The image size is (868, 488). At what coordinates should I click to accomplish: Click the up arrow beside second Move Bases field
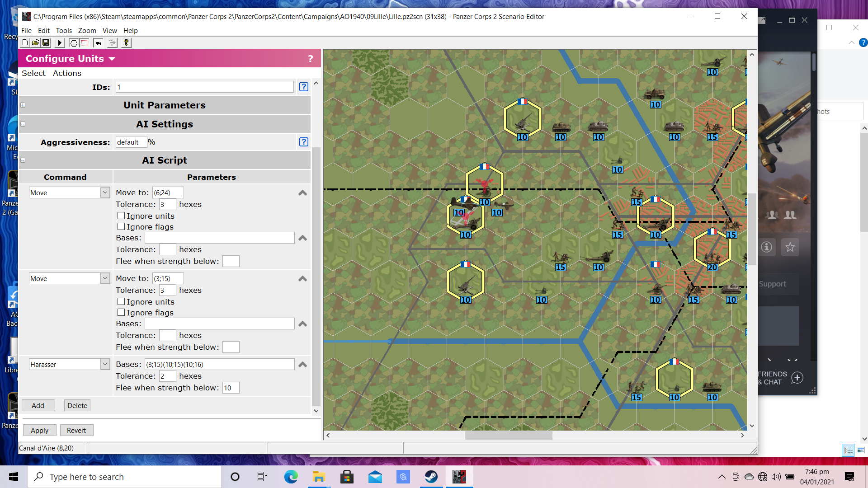pos(303,324)
